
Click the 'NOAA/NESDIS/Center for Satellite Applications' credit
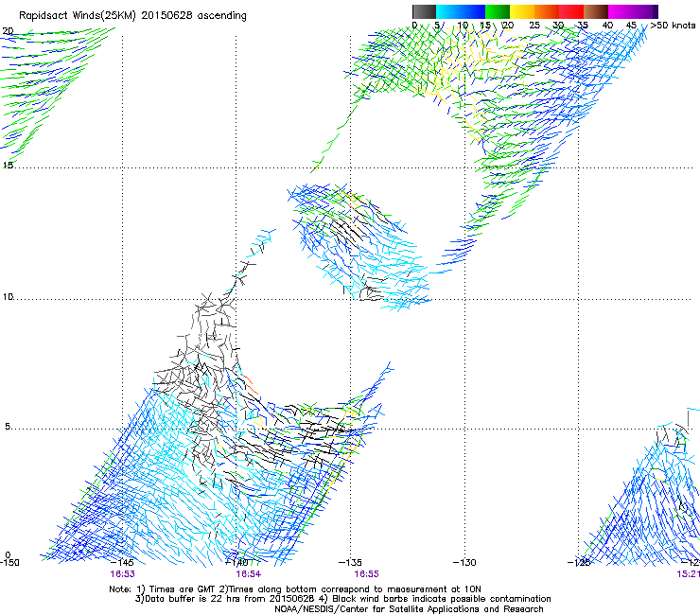click(409, 609)
